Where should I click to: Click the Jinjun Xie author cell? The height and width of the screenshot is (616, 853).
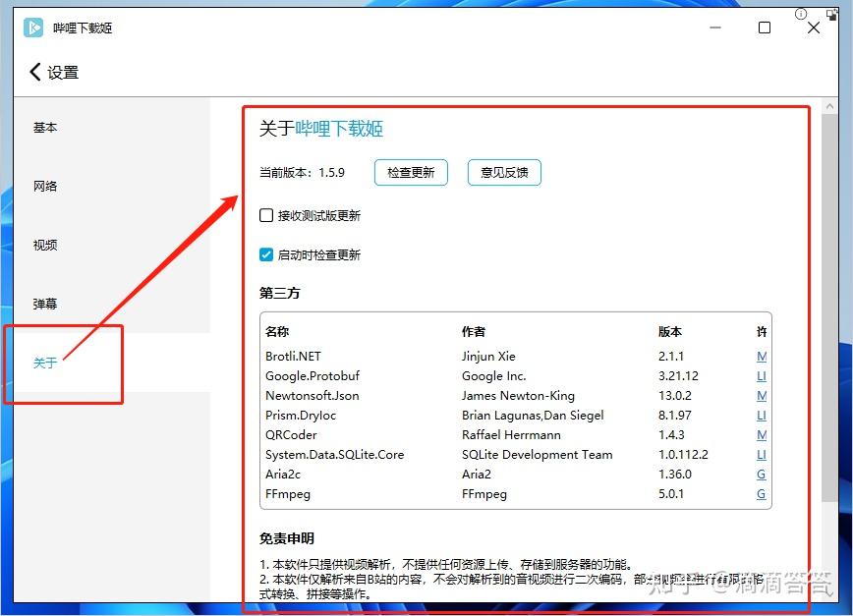(488, 357)
